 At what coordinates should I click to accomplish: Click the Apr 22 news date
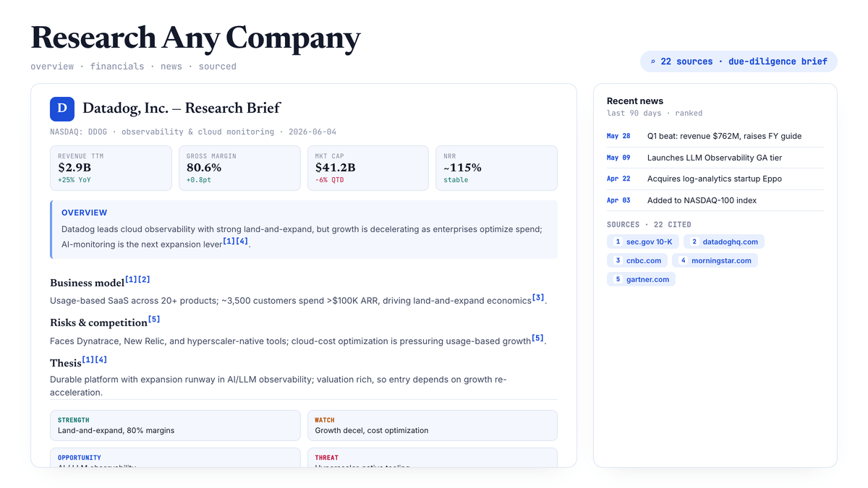pyautogui.click(x=618, y=179)
